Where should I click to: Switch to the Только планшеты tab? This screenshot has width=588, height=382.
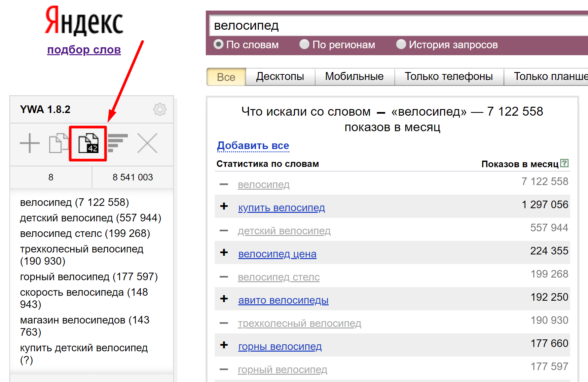point(546,77)
